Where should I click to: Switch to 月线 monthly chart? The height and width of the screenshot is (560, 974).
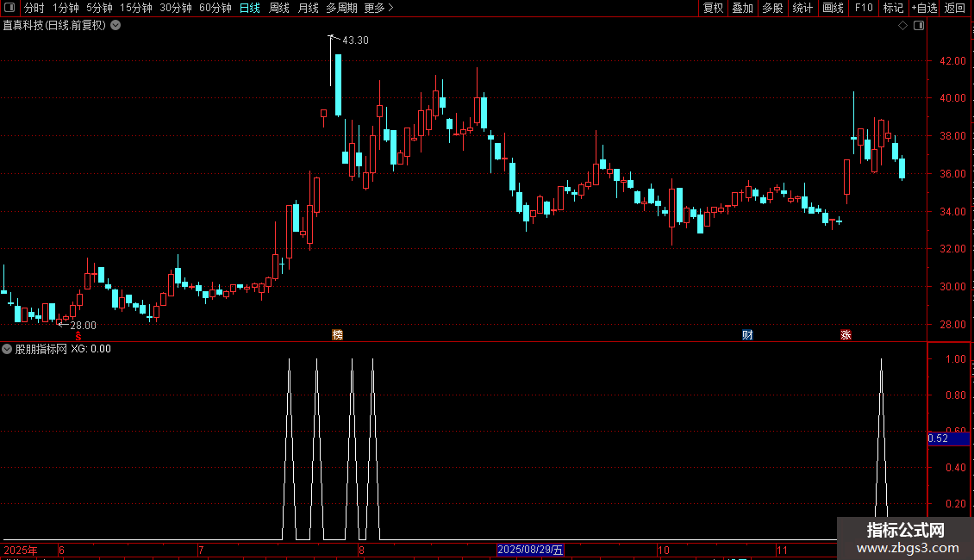tap(308, 8)
